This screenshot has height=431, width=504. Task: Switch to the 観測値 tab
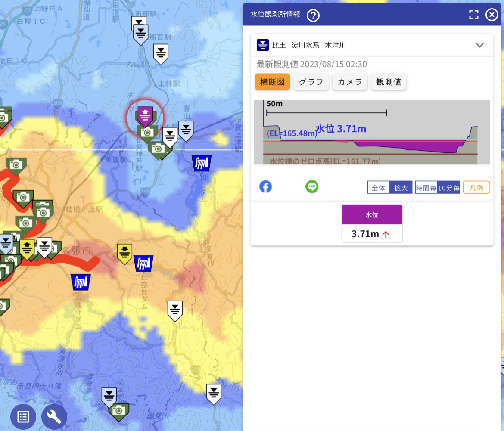point(389,82)
